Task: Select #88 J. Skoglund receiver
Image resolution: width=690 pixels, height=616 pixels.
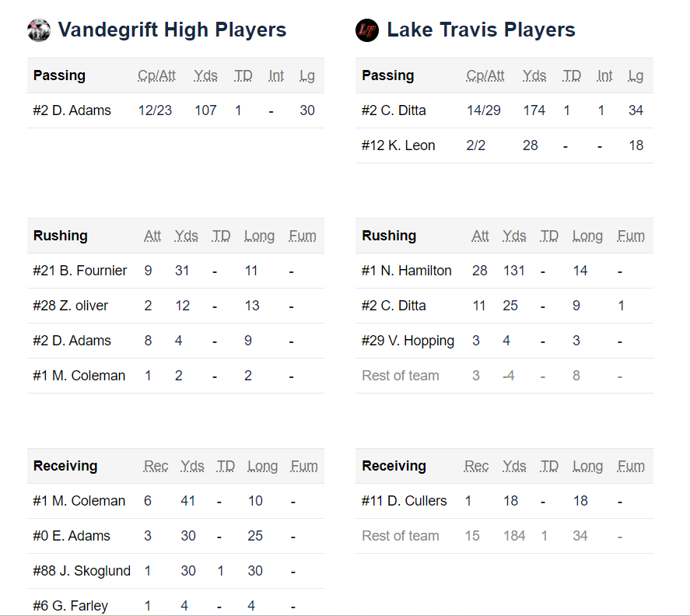Action: point(82,571)
